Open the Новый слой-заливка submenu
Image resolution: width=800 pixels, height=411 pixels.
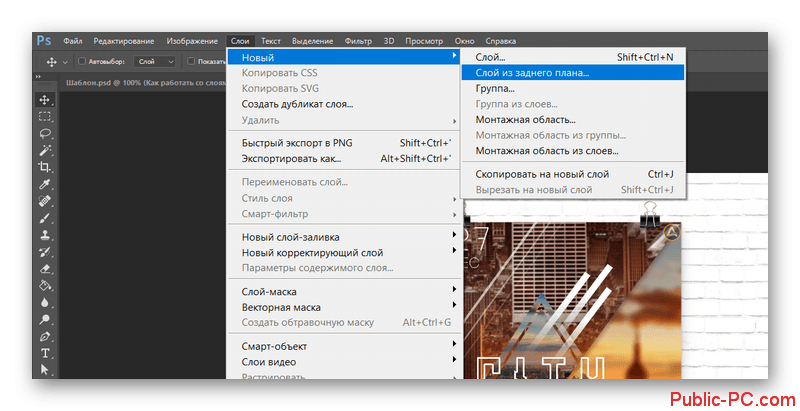[x=291, y=237]
